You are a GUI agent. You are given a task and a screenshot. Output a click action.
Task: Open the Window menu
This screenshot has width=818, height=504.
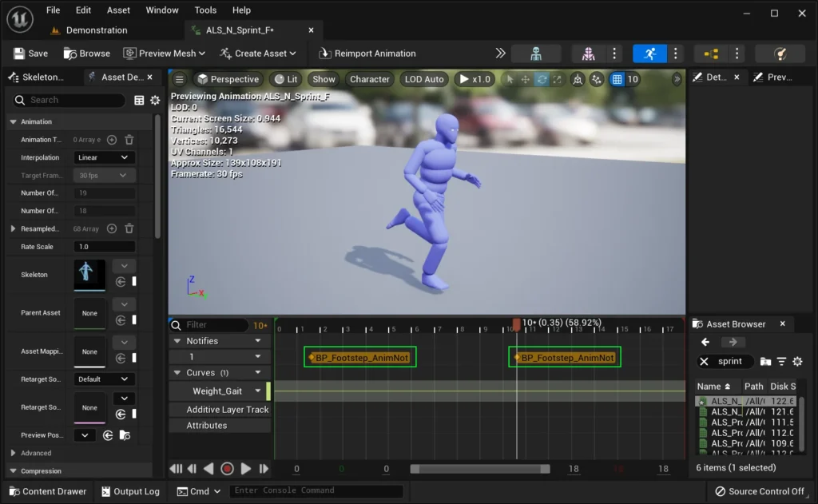click(x=162, y=10)
